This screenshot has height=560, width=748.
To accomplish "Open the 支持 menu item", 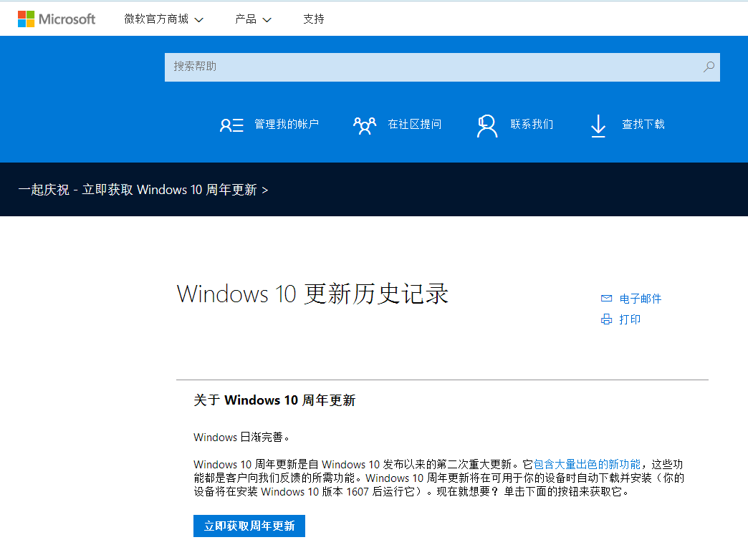I will coord(314,19).
